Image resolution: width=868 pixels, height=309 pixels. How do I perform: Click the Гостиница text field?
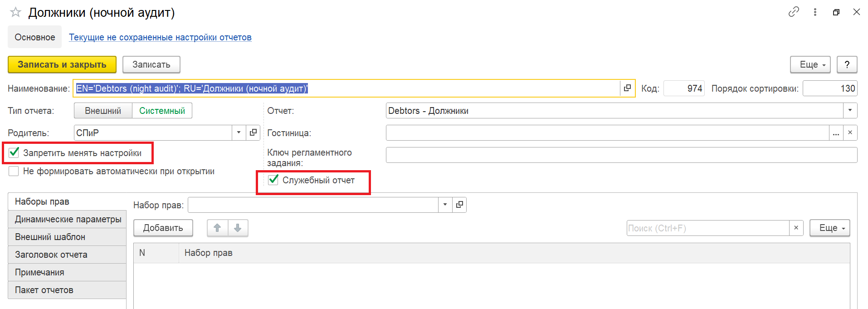pyautogui.click(x=608, y=133)
